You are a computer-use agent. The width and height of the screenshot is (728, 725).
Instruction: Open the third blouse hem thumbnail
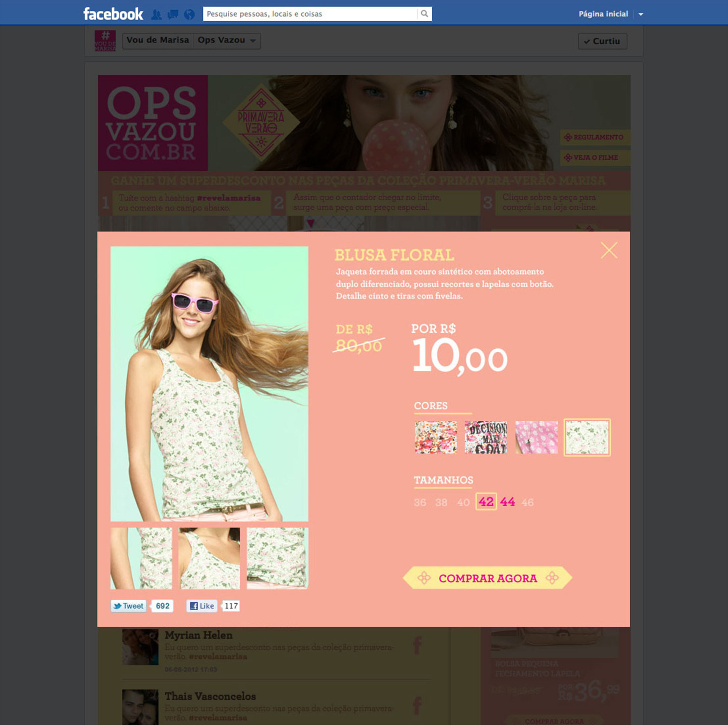[277, 558]
